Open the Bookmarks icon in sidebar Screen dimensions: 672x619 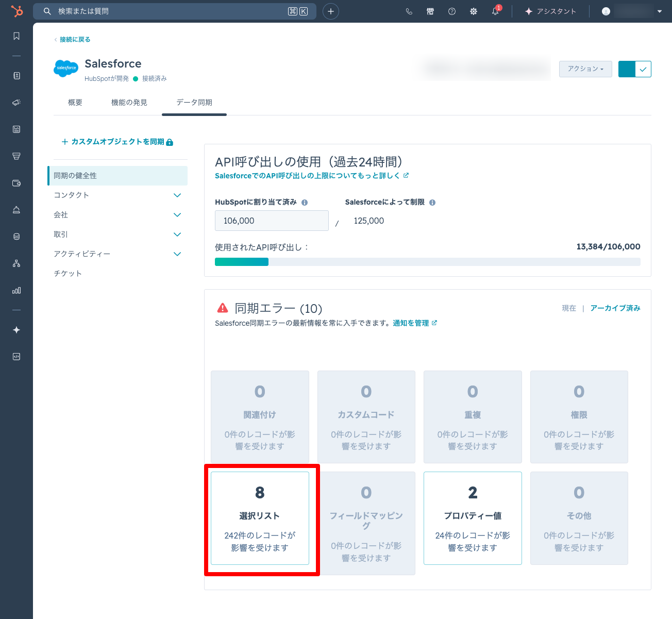click(16, 36)
